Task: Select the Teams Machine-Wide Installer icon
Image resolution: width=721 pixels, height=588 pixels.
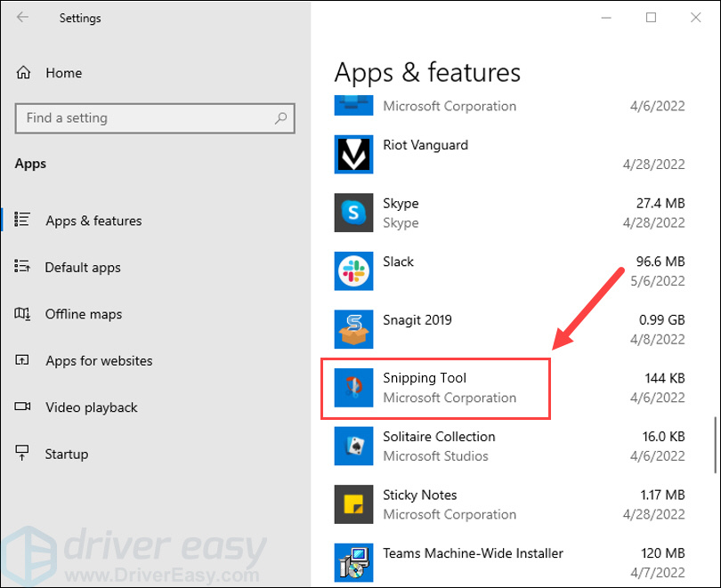Action: click(353, 563)
